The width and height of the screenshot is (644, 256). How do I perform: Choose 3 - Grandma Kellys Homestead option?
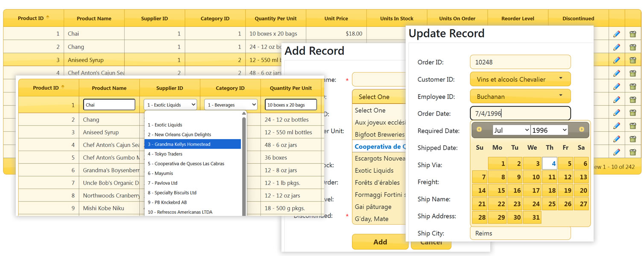coord(193,144)
